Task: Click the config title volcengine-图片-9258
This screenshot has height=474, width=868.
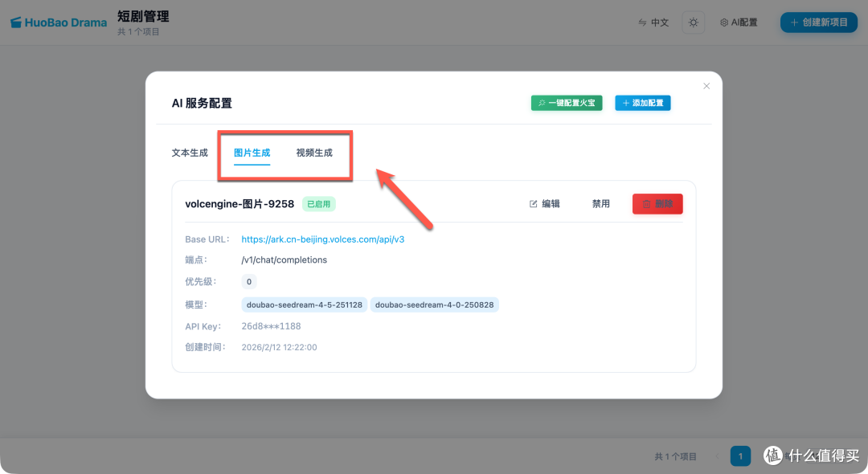Action: [240, 204]
